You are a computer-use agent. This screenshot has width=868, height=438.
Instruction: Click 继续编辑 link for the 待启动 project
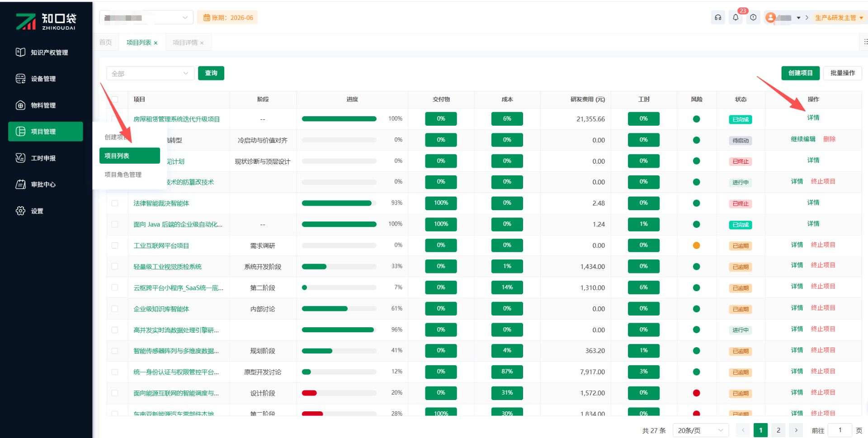coord(803,139)
